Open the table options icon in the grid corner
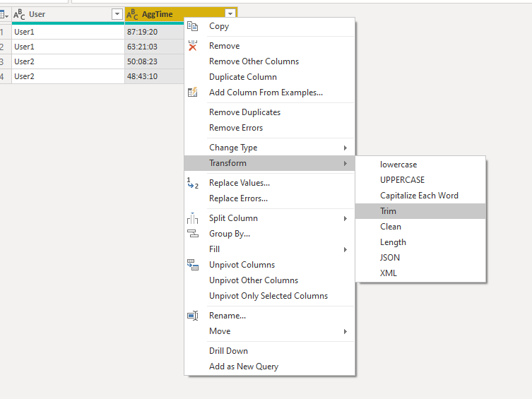 4,15
